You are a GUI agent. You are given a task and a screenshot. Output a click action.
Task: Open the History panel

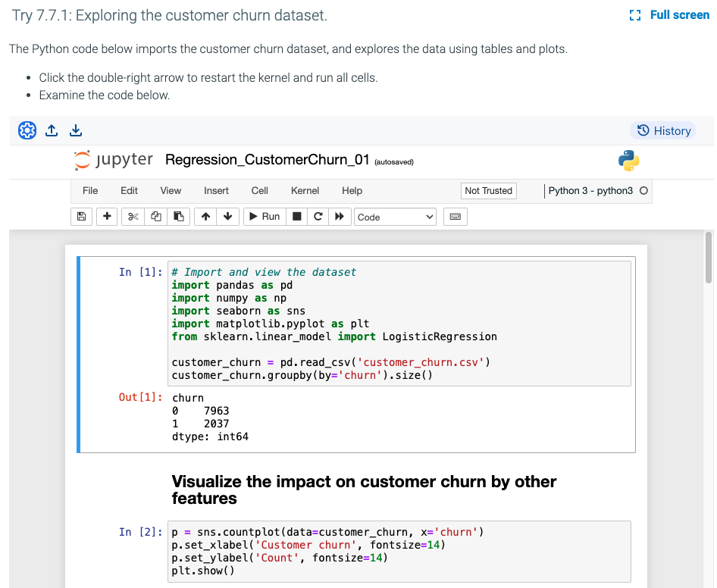coord(663,131)
